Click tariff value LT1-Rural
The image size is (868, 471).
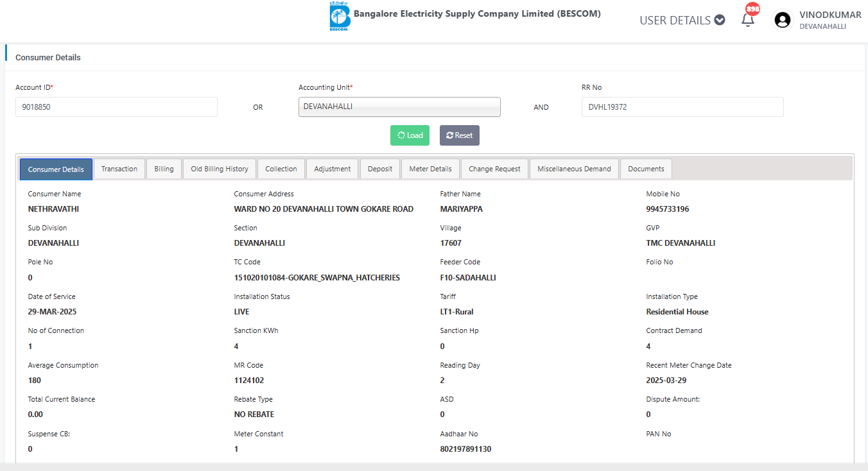[457, 312]
